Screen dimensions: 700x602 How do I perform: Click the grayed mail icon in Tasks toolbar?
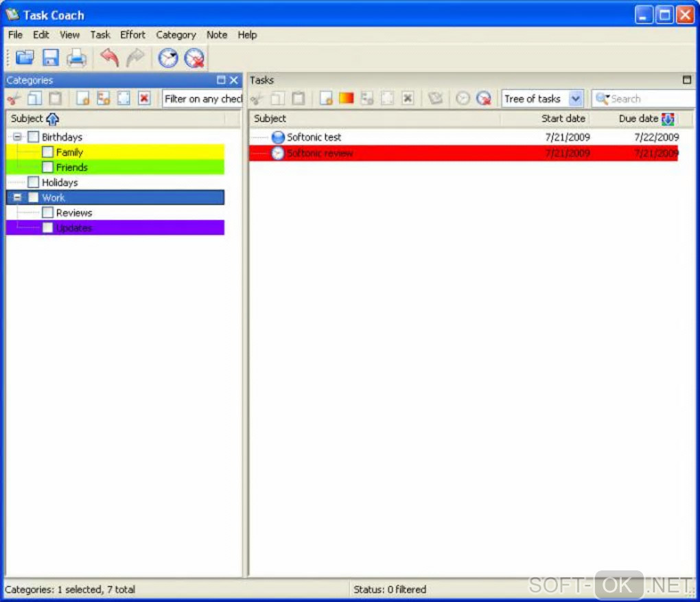[x=435, y=98]
